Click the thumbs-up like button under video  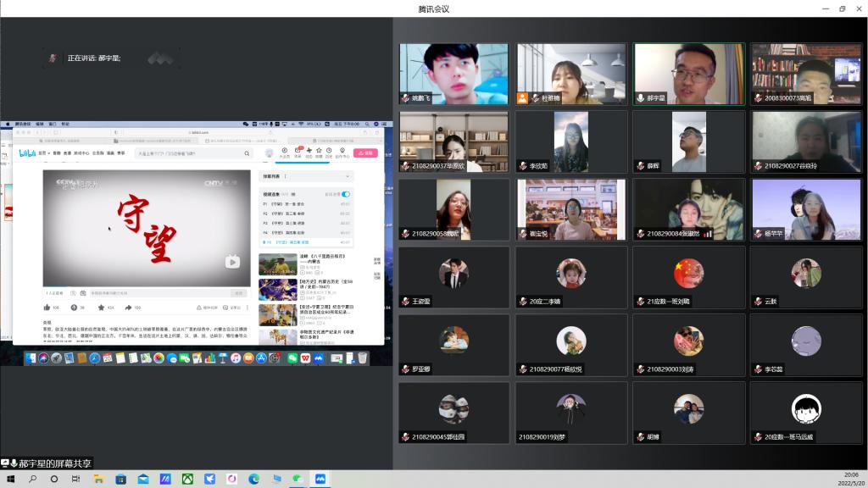tap(47, 308)
